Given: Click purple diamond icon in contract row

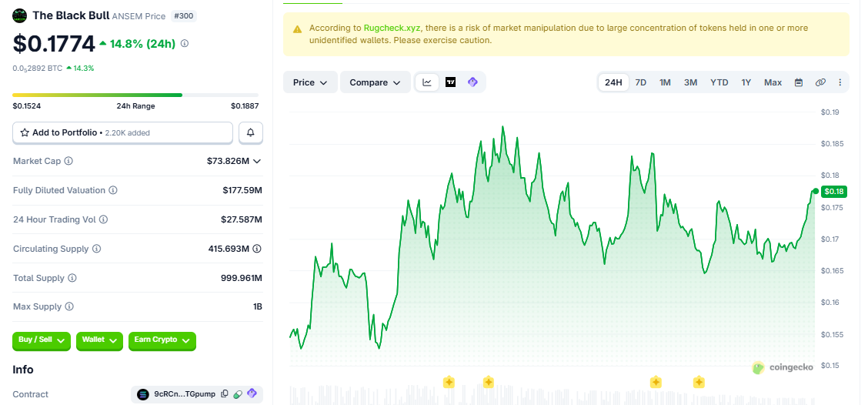Looking at the screenshot, I should coord(252,393).
